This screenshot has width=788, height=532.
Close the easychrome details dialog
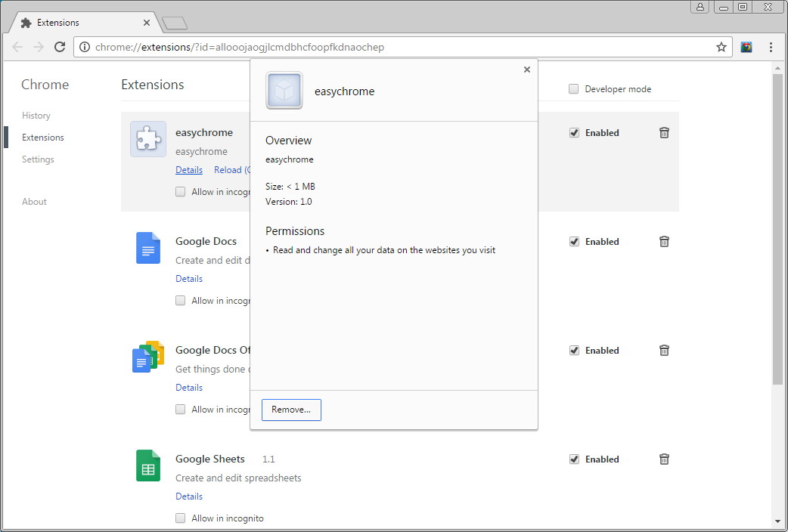[527, 70]
